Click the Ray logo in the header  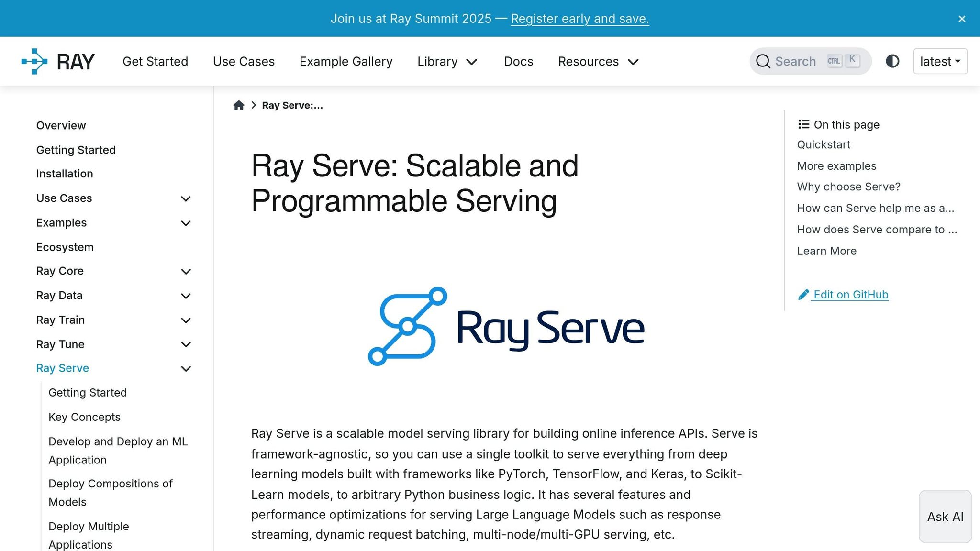[x=57, y=61]
